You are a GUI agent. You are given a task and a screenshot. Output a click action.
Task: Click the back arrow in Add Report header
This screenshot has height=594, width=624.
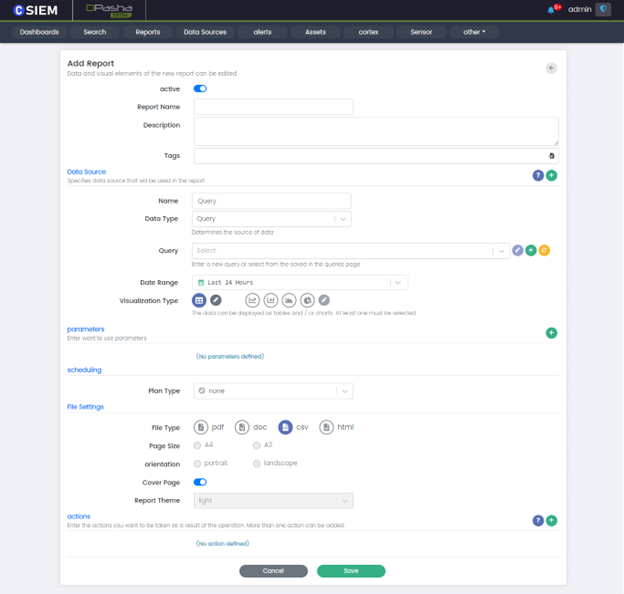551,68
